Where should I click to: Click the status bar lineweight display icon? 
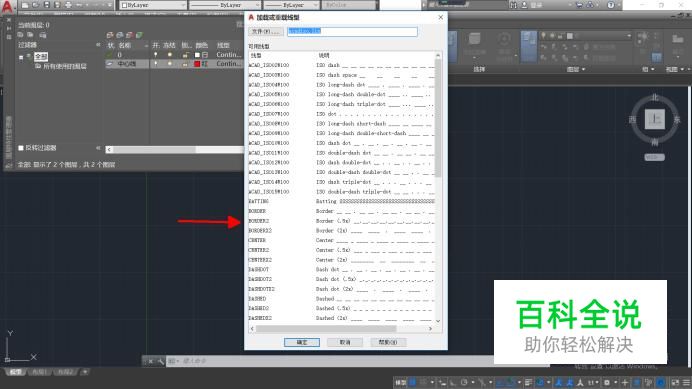(x=528, y=382)
